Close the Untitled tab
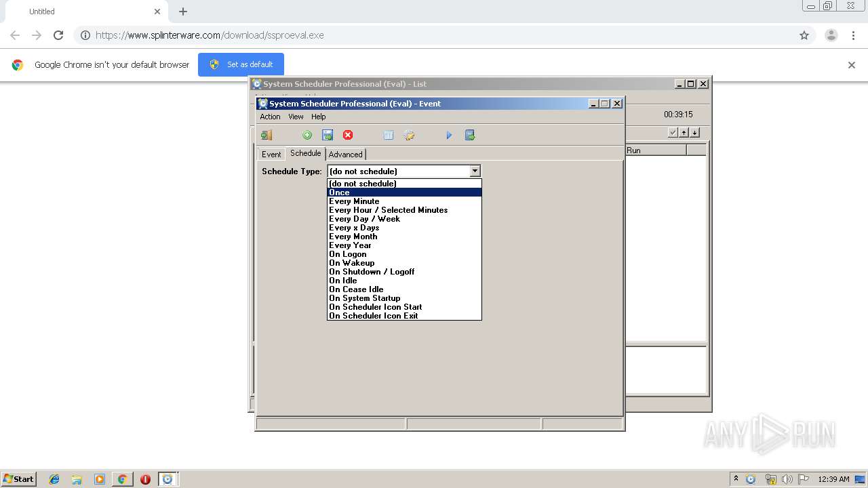The height and width of the screenshot is (488, 868). [x=157, y=12]
